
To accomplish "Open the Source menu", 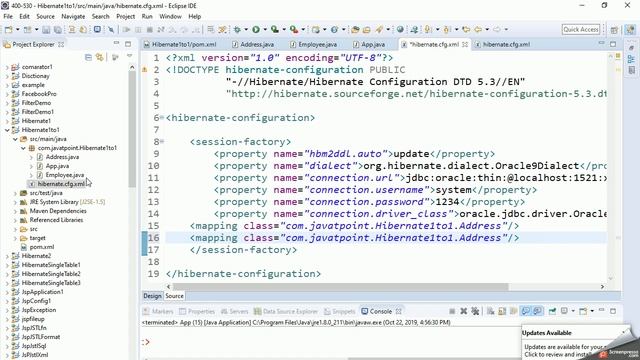I will (45, 16).
